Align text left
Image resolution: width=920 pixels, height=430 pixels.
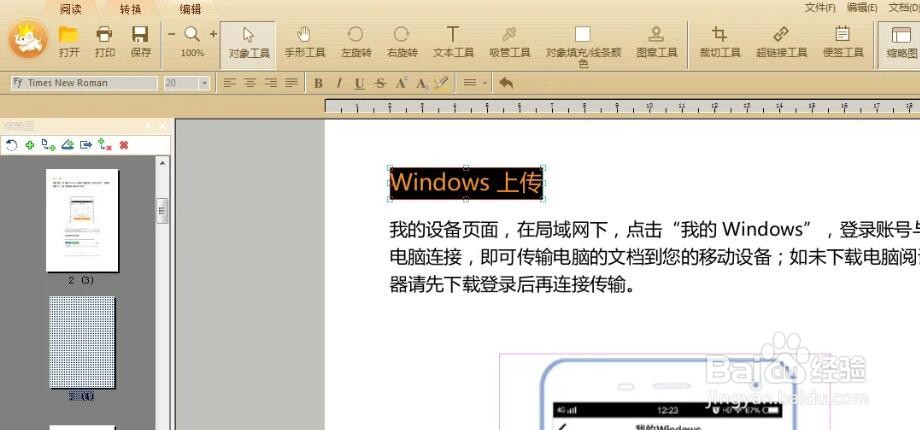pyautogui.click(x=229, y=83)
